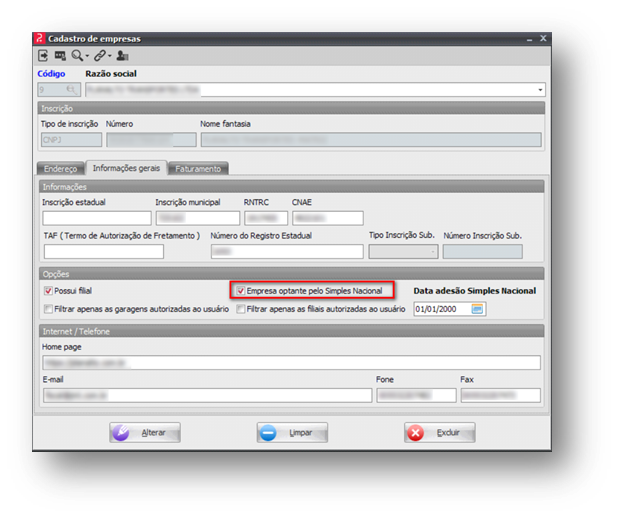Enable Filtrar apenas as garagens autorizadas
This screenshot has width=617, height=517.
tap(48, 309)
